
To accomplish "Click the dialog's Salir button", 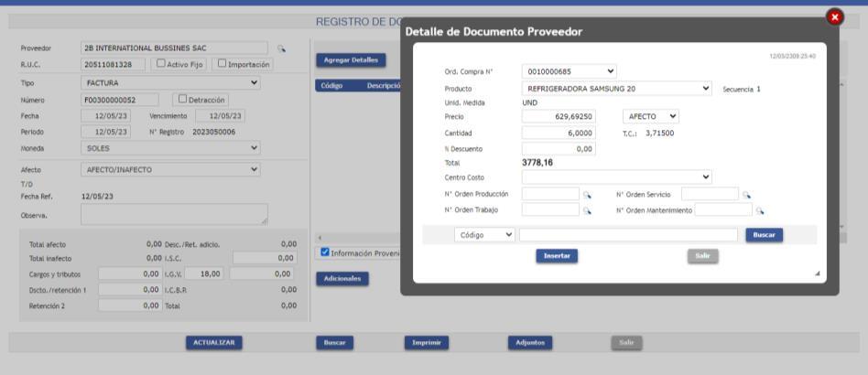I will [x=703, y=256].
